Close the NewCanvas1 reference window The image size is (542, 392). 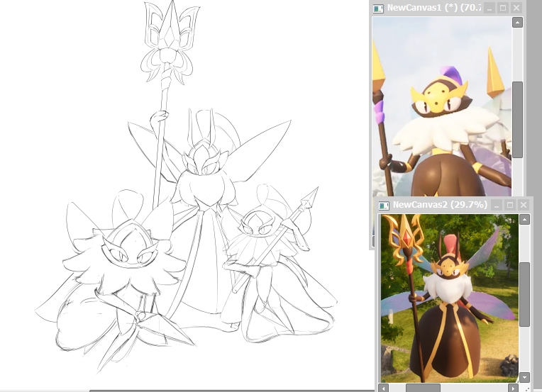[516, 8]
